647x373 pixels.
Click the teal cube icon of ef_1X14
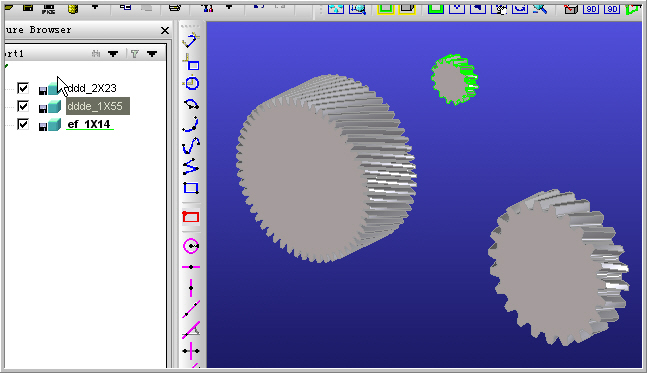pos(54,124)
